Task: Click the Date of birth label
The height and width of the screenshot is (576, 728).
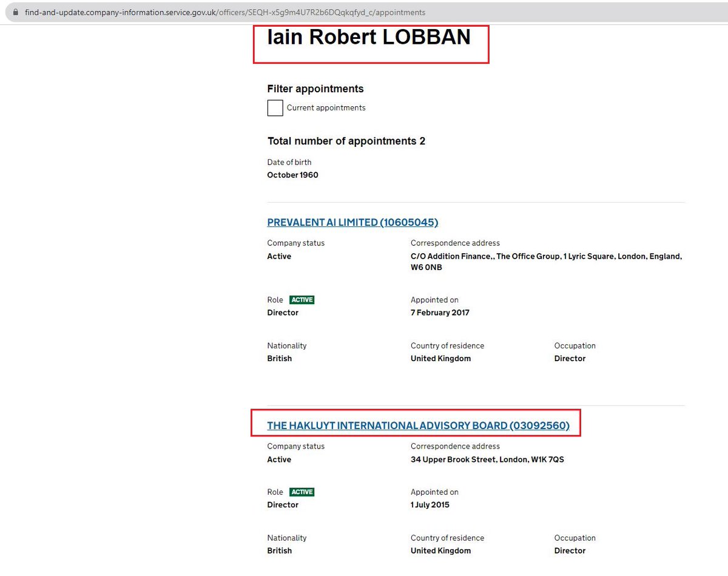Action: point(289,163)
